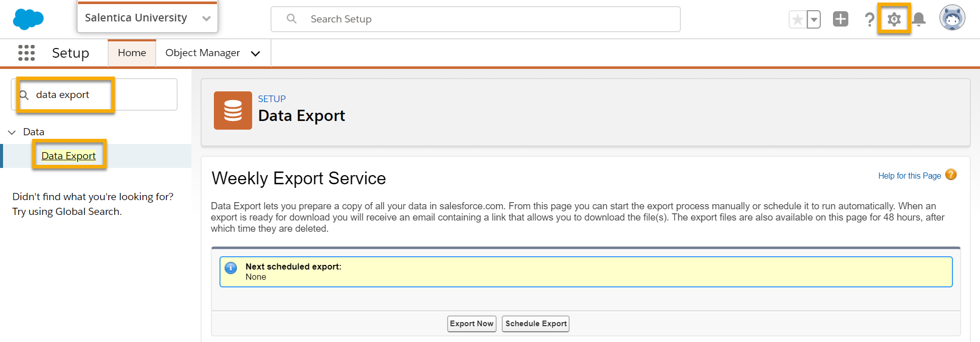Open the user profile avatar
The height and width of the screenshot is (342, 980).
point(952,18)
